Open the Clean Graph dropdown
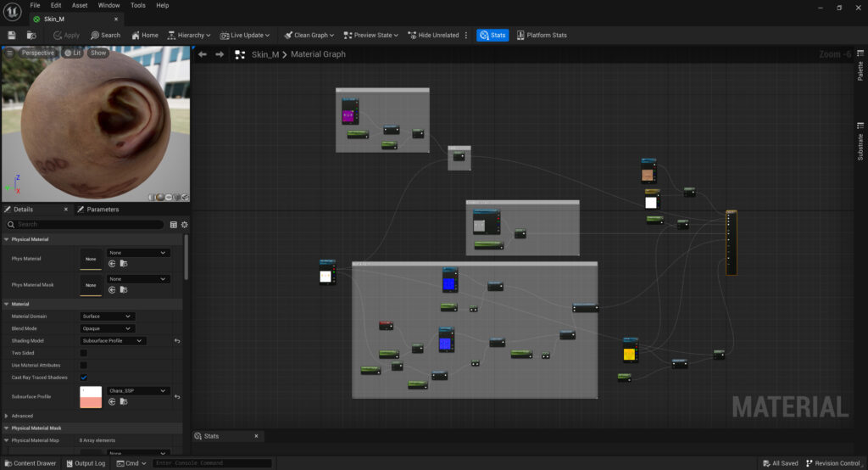Screen dimensions: 868x470 (309, 35)
